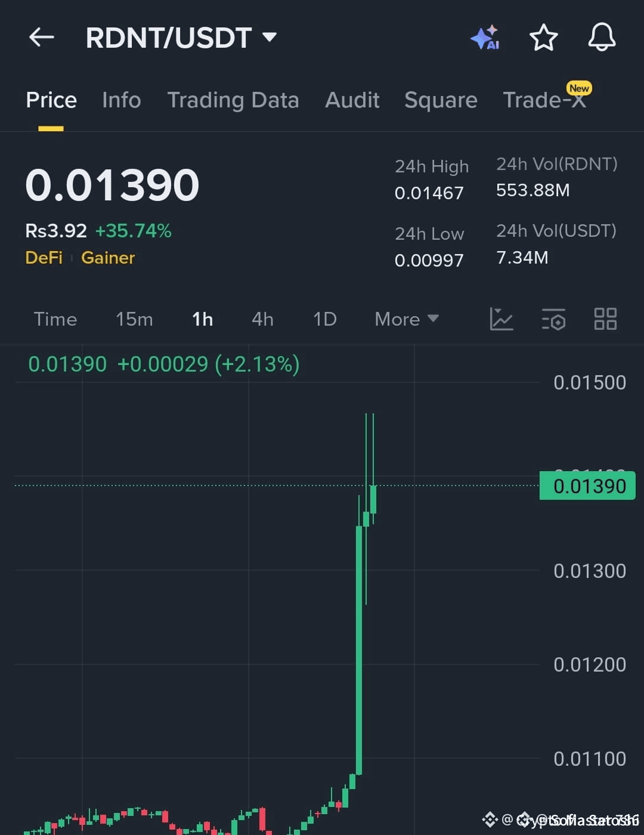Expand the More timeframes dropdown

point(407,319)
